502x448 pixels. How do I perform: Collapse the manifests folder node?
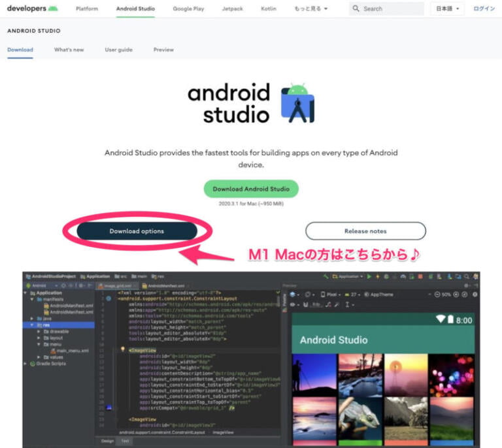click(31, 299)
